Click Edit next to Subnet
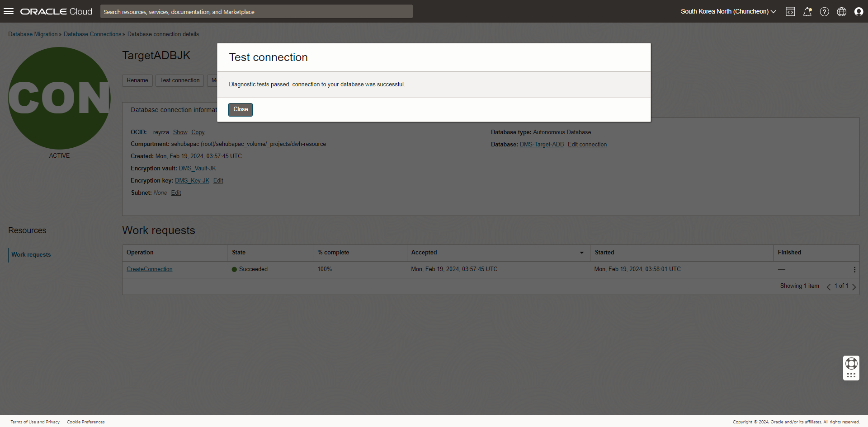This screenshot has width=868, height=427. [176, 193]
